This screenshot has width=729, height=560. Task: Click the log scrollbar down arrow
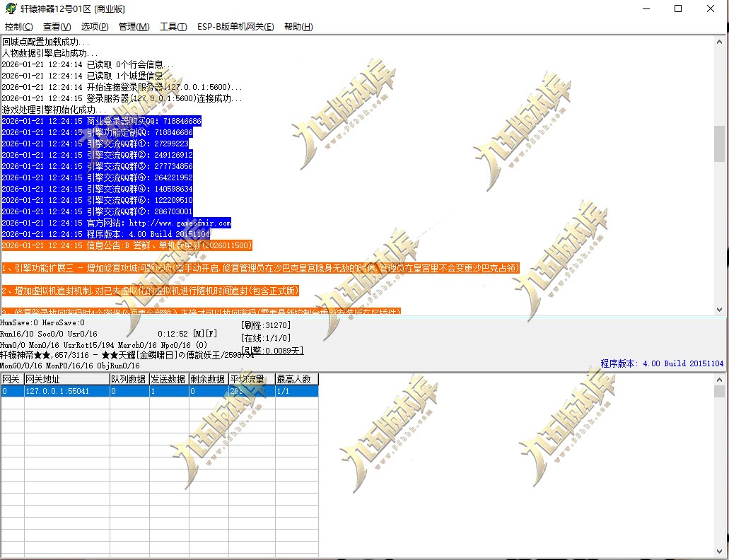click(719, 309)
